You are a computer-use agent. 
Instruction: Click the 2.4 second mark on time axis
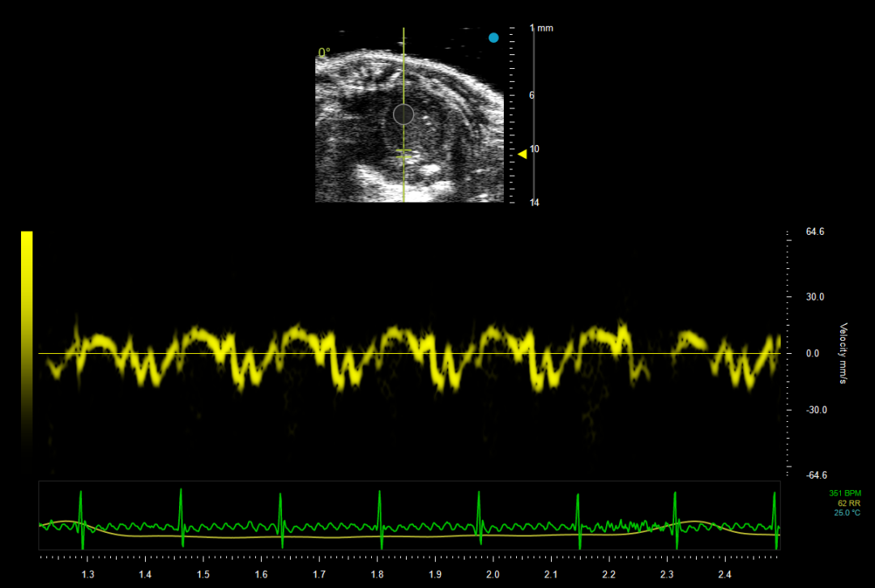point(724,574)
